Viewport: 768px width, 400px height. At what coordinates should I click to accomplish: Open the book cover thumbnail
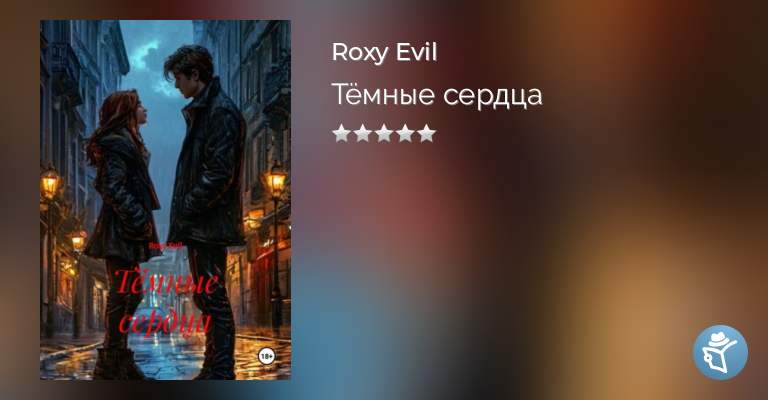pos(166,200)
